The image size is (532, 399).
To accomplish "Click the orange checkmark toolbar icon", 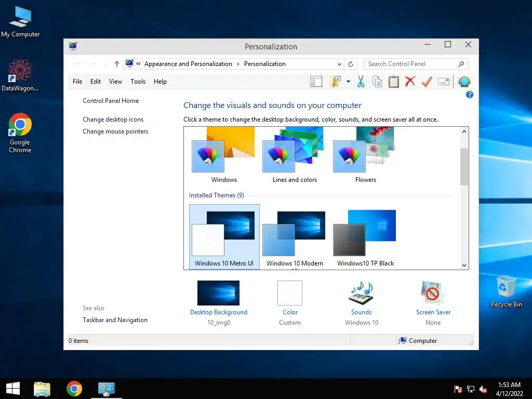I will tap(427, 82).
